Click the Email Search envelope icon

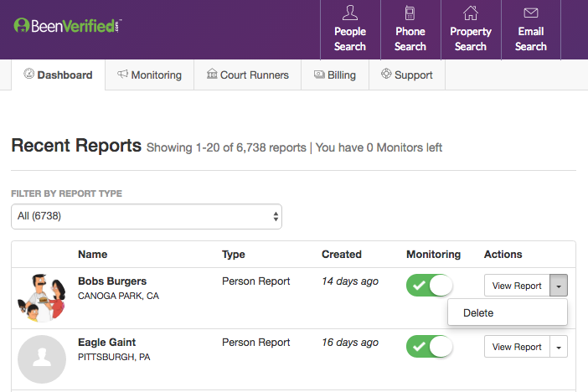[x=531, y=13]
